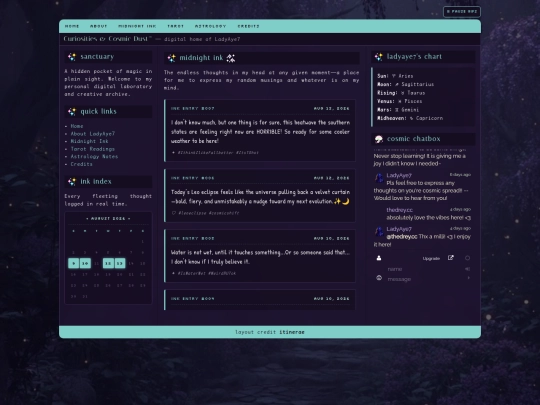Viewport: 540px width, 405px height.
Task: Open the Credits tab in top navigation
Action: [248, 26]
